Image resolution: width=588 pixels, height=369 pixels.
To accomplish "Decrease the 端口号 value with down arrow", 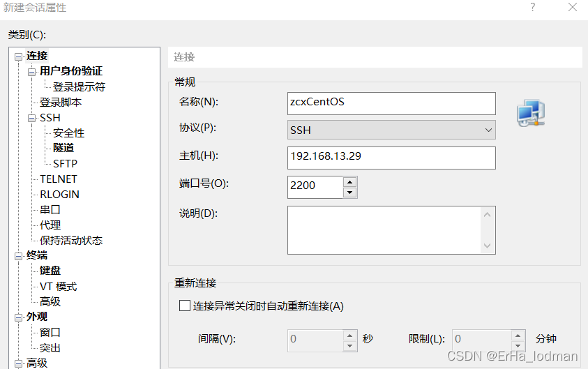I will (350, 193).
